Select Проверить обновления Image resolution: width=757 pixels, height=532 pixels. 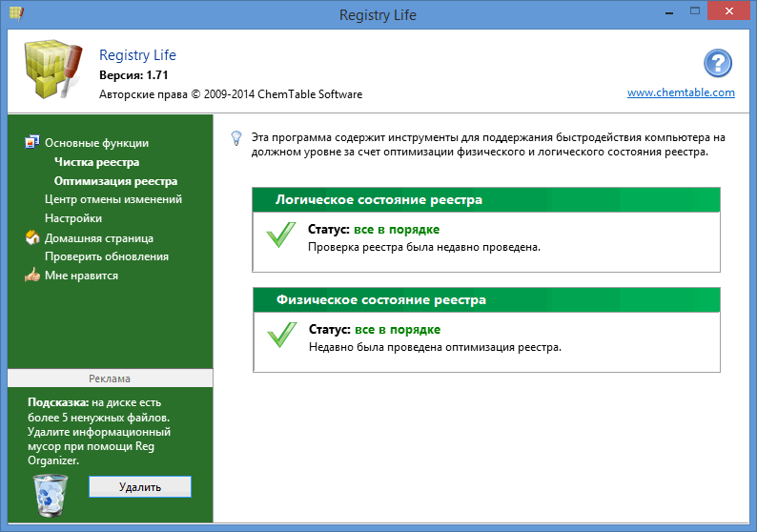click(x=107, y=256)
